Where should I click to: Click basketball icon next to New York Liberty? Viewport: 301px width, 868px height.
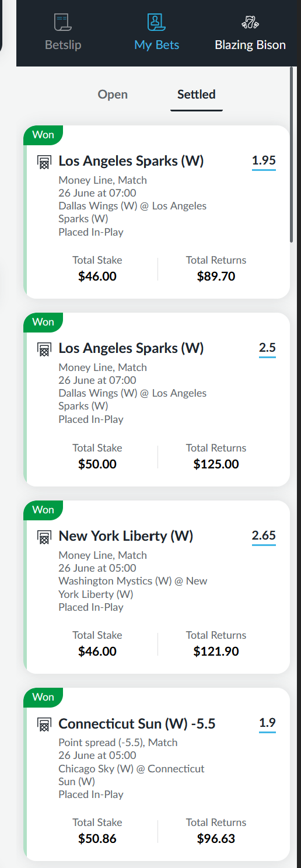tap(44, 537)
